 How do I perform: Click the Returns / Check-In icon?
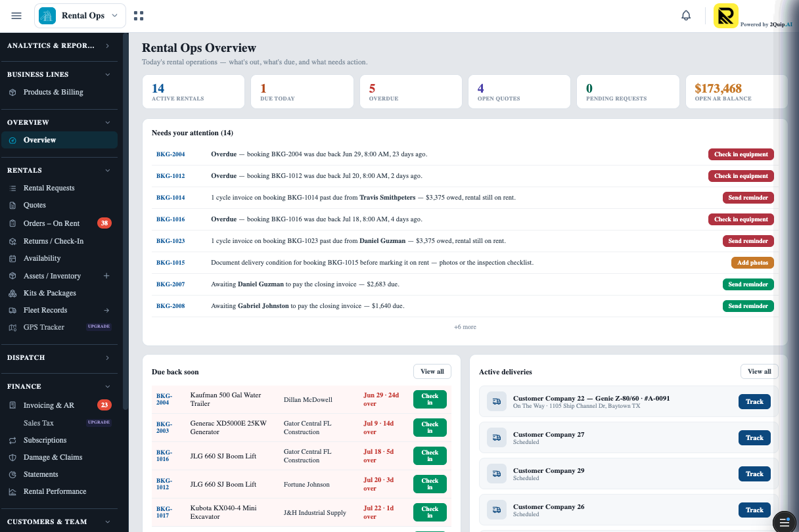[x=12, y=241]
